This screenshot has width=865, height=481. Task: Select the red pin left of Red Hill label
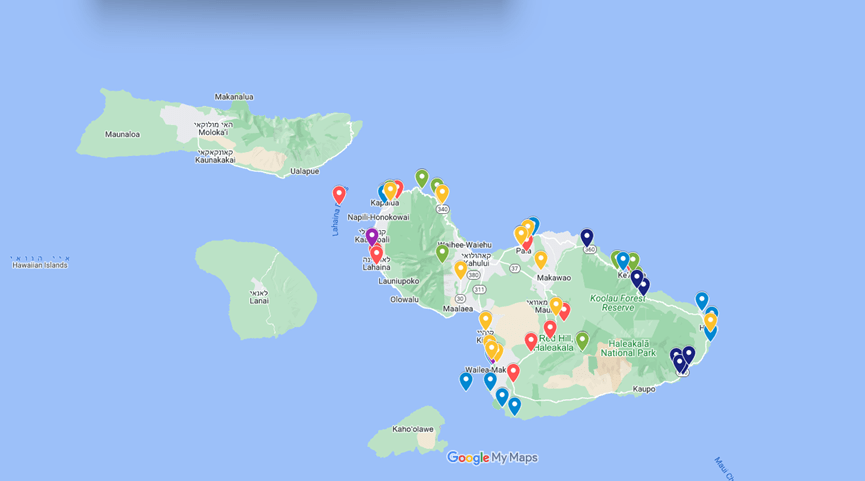[x=531, y=341]
